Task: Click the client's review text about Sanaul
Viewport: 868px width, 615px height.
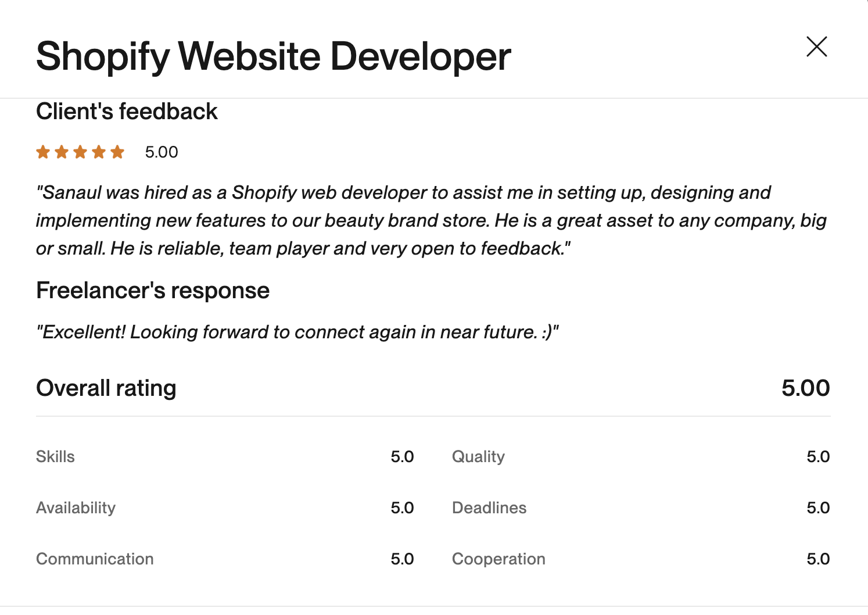Action: point(430,220)
